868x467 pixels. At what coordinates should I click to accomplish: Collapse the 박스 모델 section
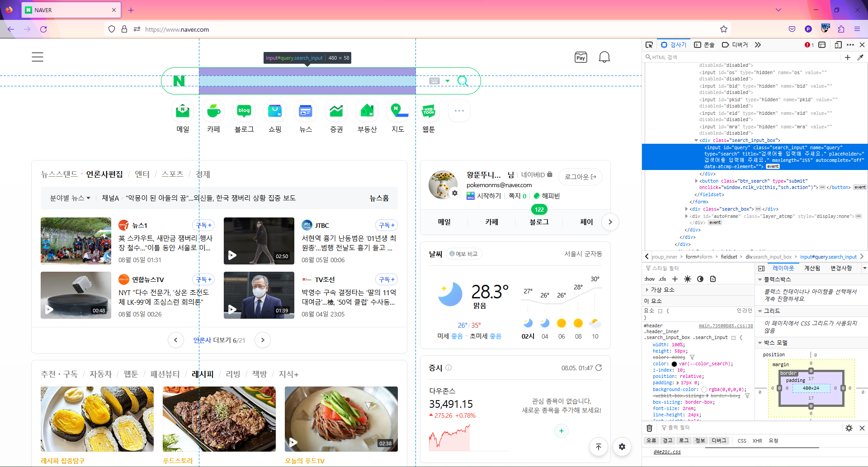click(x=760, y=343)
